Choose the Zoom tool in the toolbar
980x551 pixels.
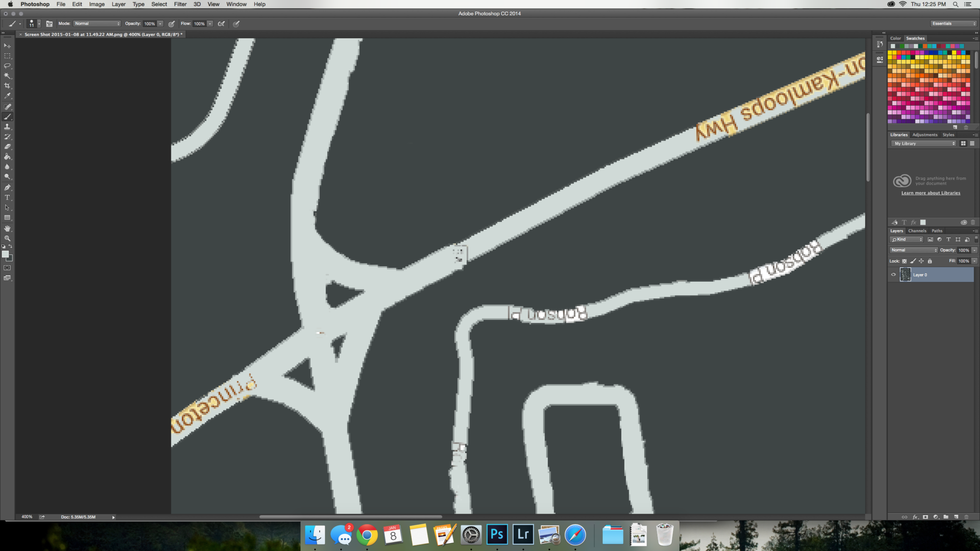7,238
